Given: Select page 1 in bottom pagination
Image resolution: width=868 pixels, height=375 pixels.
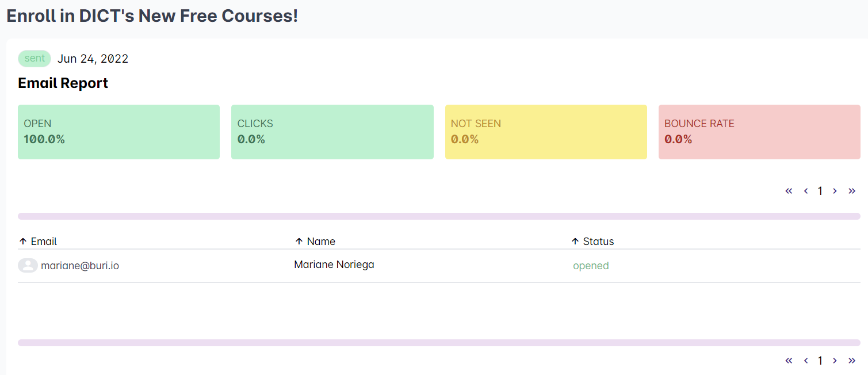Looking at the screenshot, I should click(820, 361).
